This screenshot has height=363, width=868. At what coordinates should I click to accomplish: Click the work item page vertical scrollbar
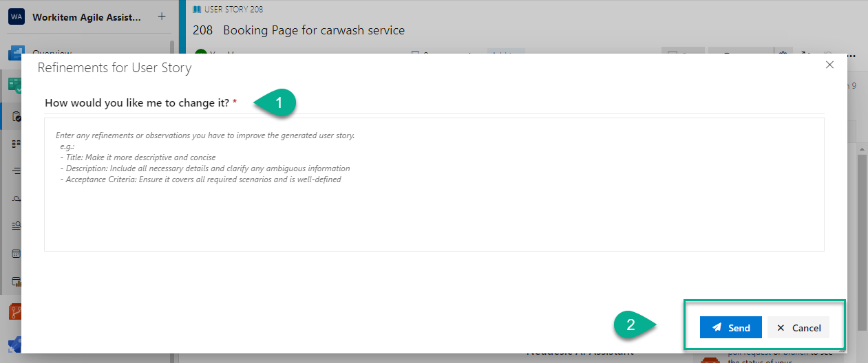click(x=861, y=206)
